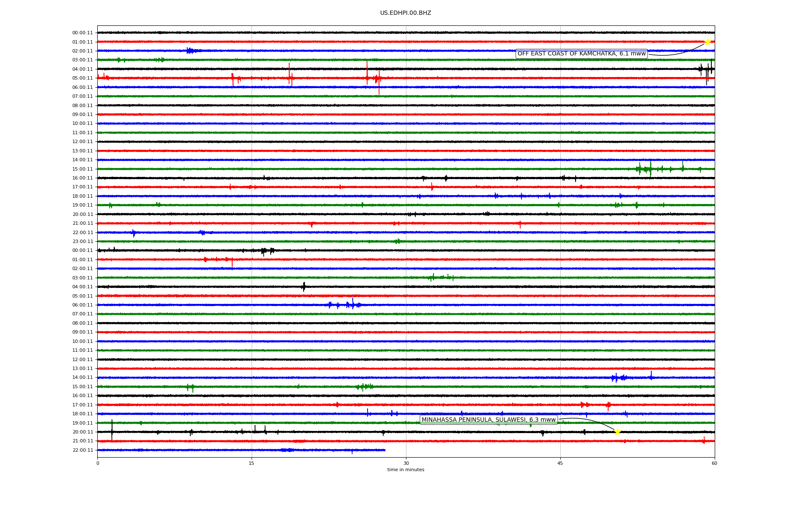Click the 21:00:11 label just above the final trace
Image resolution: width=812 pixels, height=508 pixels.
click(x=82, y=441)
